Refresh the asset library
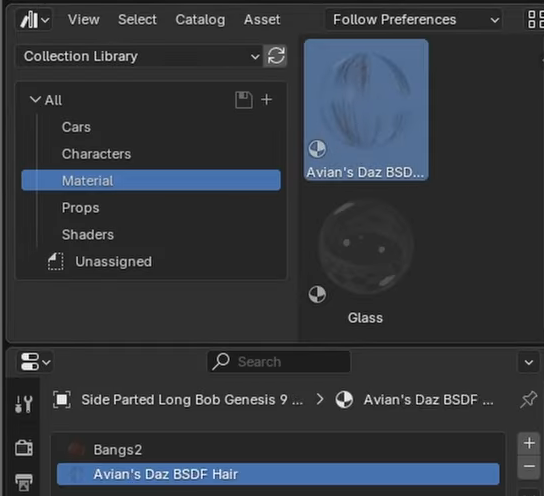Viewport: 544px width, 496px height. click(x=275, y=56)
